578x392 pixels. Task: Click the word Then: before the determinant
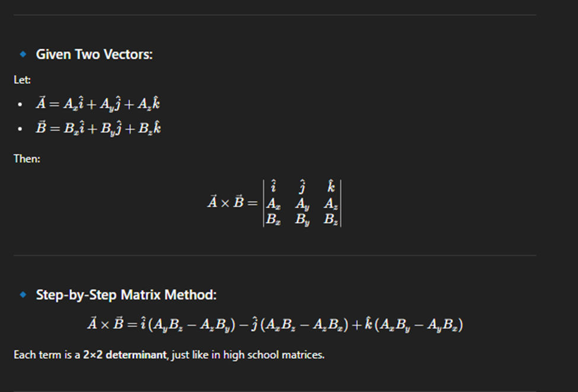tap(27, 159)
